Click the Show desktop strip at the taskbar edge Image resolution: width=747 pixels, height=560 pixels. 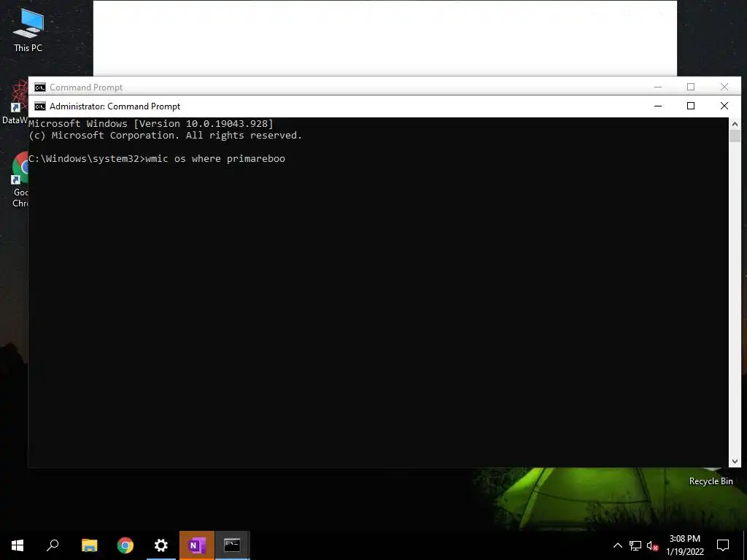[745, 545]
